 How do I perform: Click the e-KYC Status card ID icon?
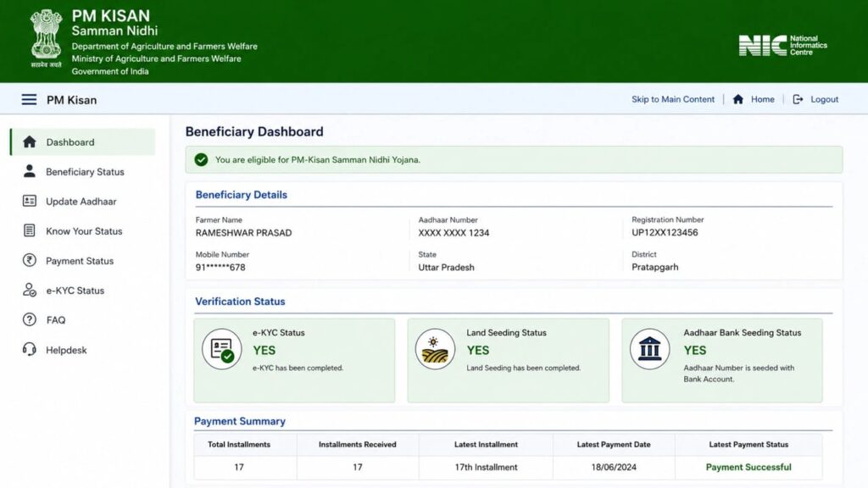coord(222,349)
